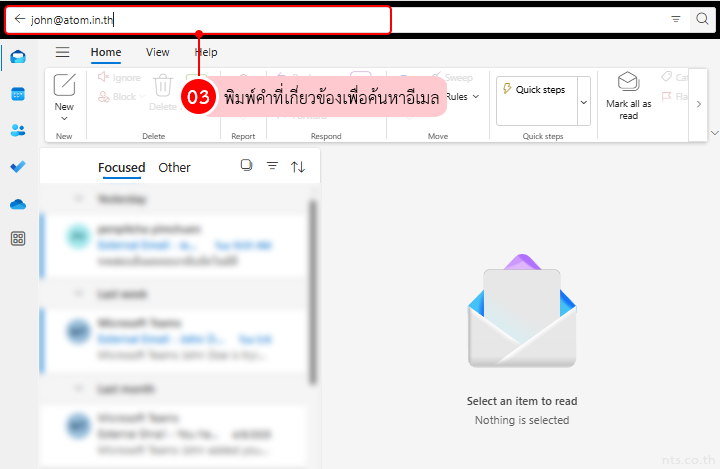Toggle the hamburger navigation pane button
720x469 pixels.
(x=62, y=52)
